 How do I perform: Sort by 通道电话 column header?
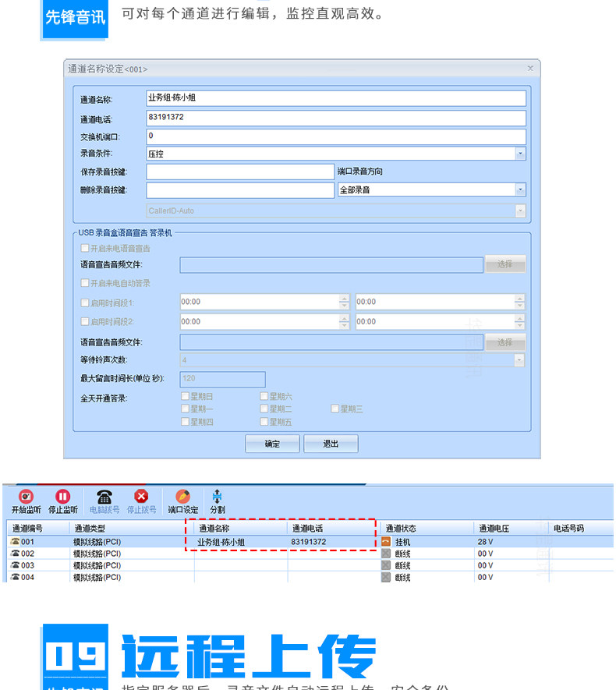(307, 528)
